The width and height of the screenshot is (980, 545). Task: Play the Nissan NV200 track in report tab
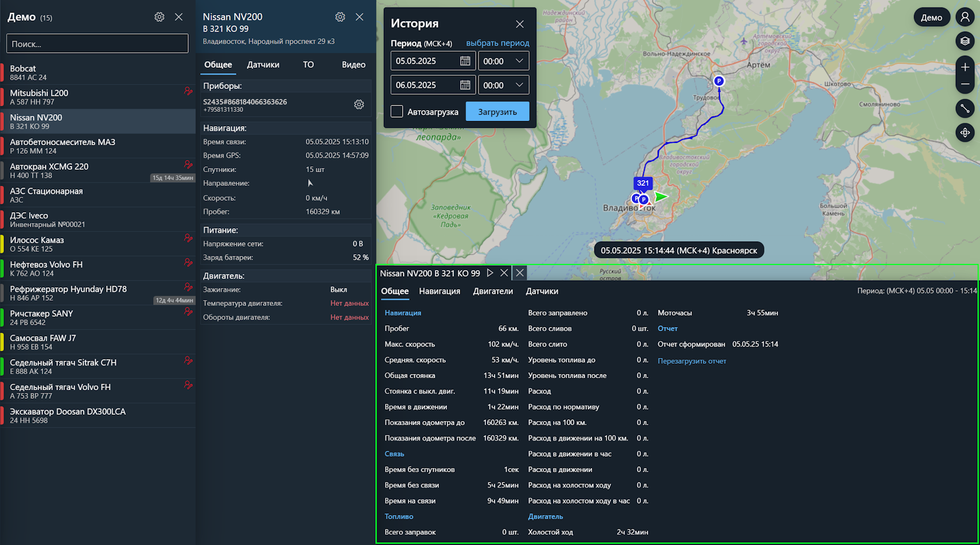pyautogui.click(x=490, y=273)
